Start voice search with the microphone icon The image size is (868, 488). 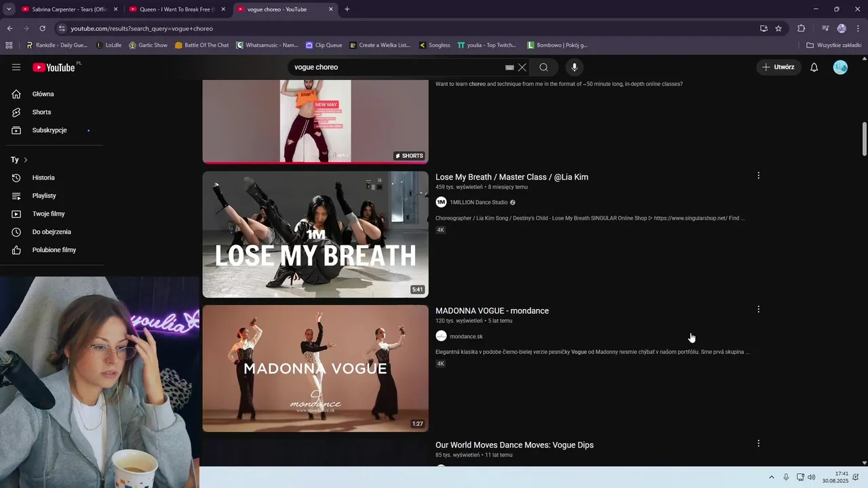coord(574,67)
